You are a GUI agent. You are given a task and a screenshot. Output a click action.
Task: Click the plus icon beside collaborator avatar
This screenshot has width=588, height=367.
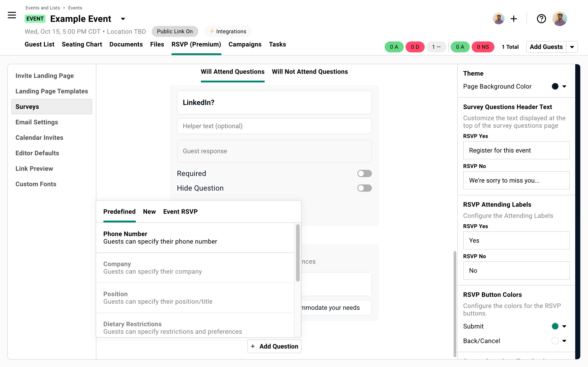(514, 19)
